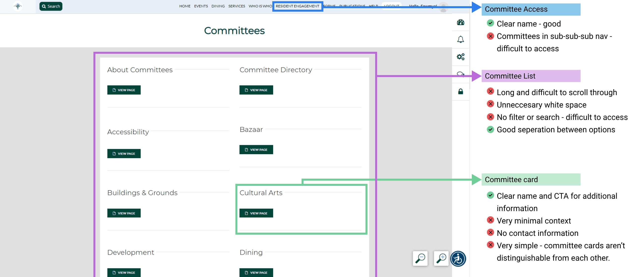Open the Events menu item
644x277 pixels.
click(x=201, y=6)
